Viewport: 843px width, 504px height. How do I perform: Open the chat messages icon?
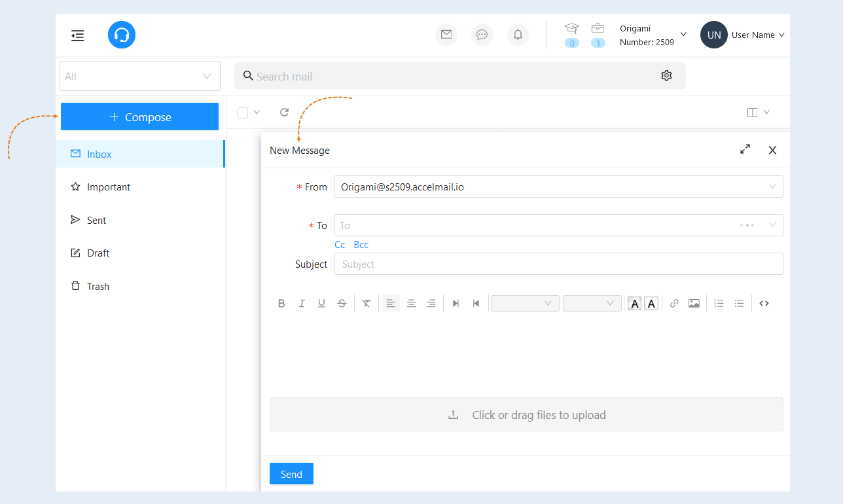[x=482, y=35]
